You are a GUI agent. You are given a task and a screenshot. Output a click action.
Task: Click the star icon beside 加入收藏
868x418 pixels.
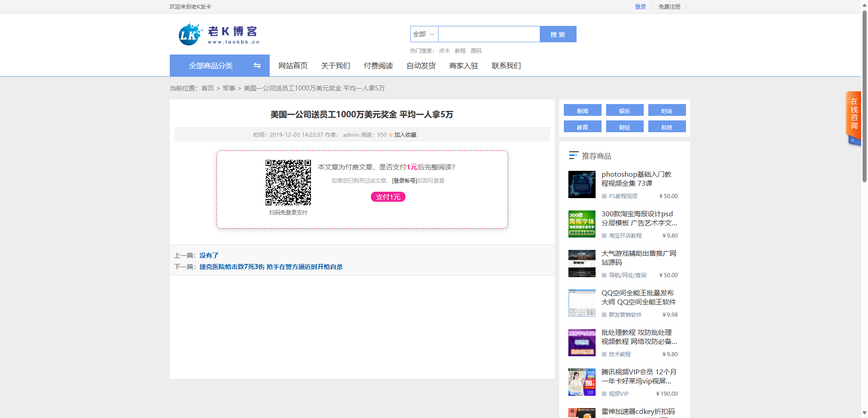click(x=390, y=135)
